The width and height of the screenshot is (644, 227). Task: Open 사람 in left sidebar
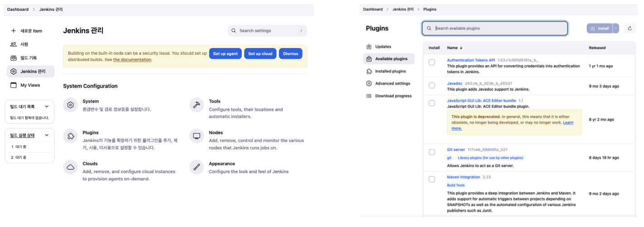(x=31, y=44)
